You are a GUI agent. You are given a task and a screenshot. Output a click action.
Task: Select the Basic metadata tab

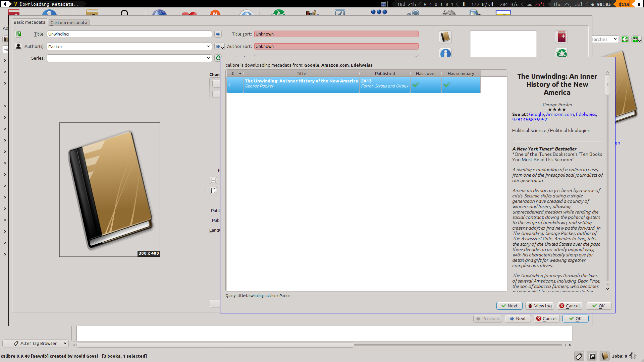pyautogui.click(x=30, y=22)
